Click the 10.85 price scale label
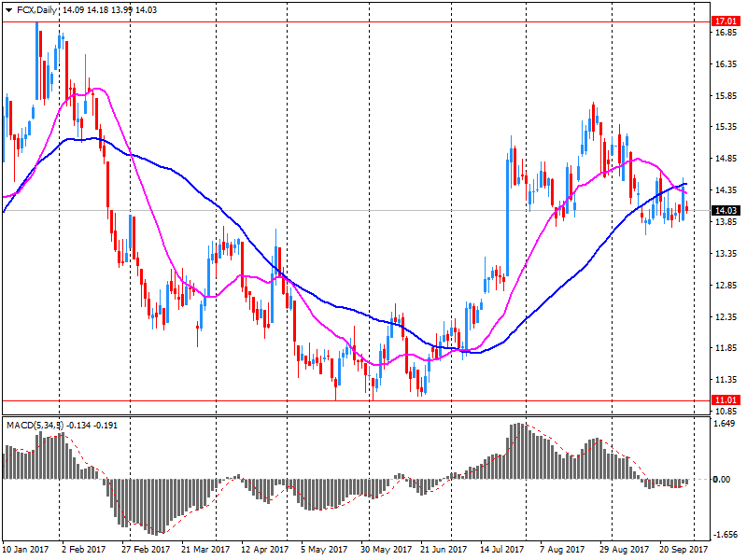This screenshot has height=560, width=747. click(x=726, y=411)
